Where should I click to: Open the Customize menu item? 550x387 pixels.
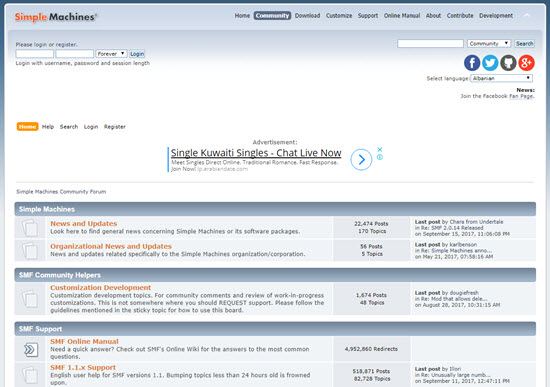[339, 16]
